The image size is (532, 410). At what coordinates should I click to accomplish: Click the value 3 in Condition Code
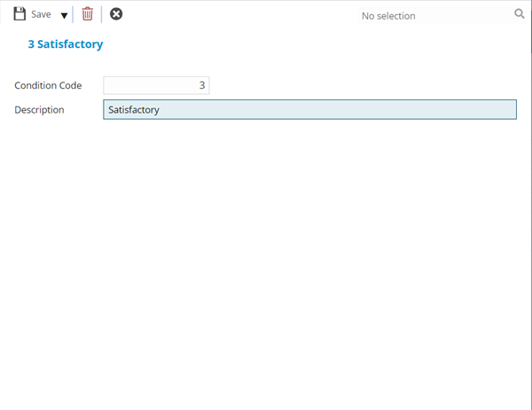click(x=201, y=85)
